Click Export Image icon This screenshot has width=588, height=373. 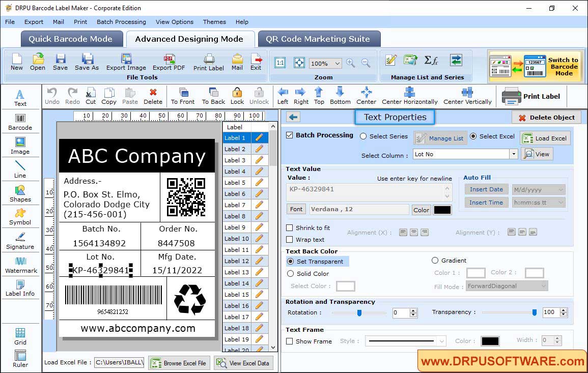(x=126, y=62)
